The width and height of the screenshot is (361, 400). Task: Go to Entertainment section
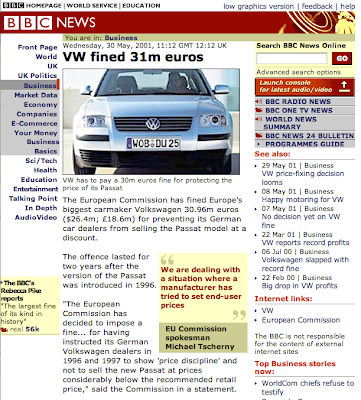36,189
